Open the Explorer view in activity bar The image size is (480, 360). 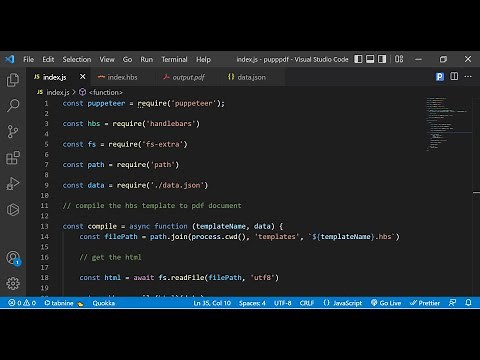tap(13, 80)
